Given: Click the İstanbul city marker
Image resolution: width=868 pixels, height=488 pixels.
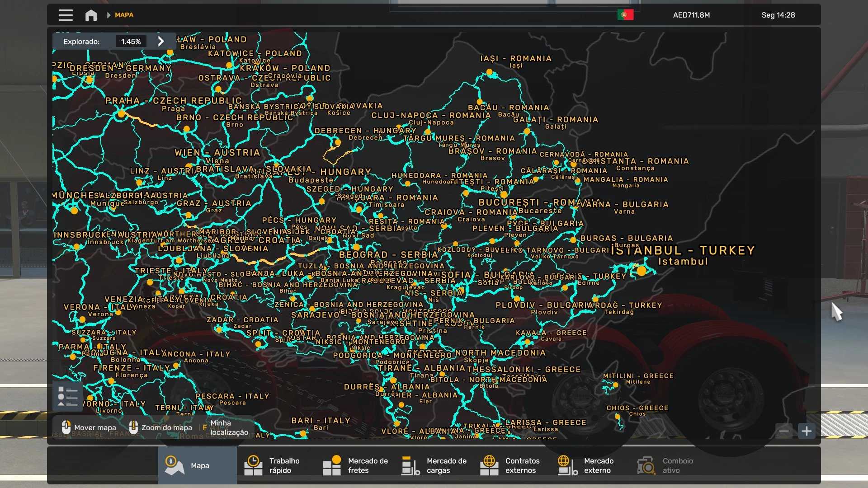Looking at the screenshot, I should [x=642, y=271].
